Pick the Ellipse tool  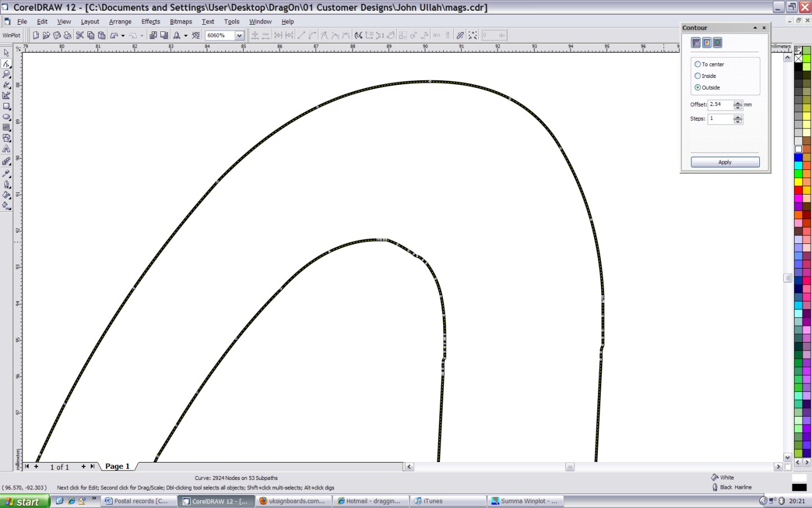[x=7, y=117]
